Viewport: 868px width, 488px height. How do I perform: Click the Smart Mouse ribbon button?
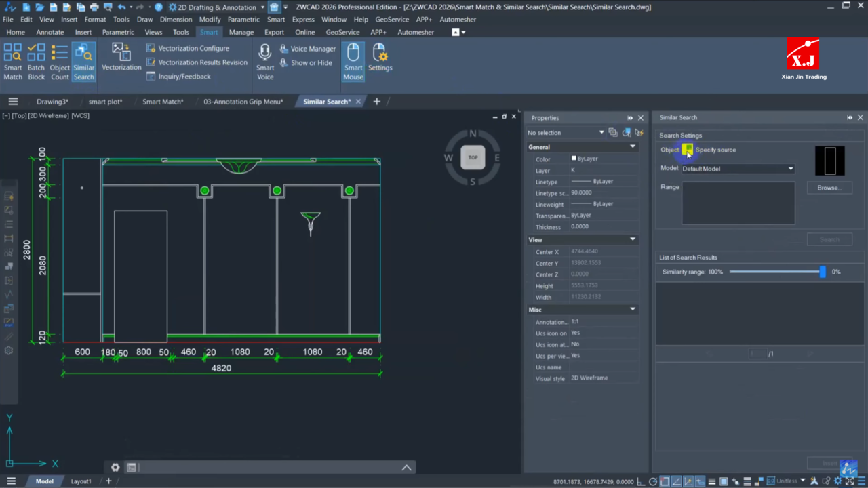tap(353, 62)
